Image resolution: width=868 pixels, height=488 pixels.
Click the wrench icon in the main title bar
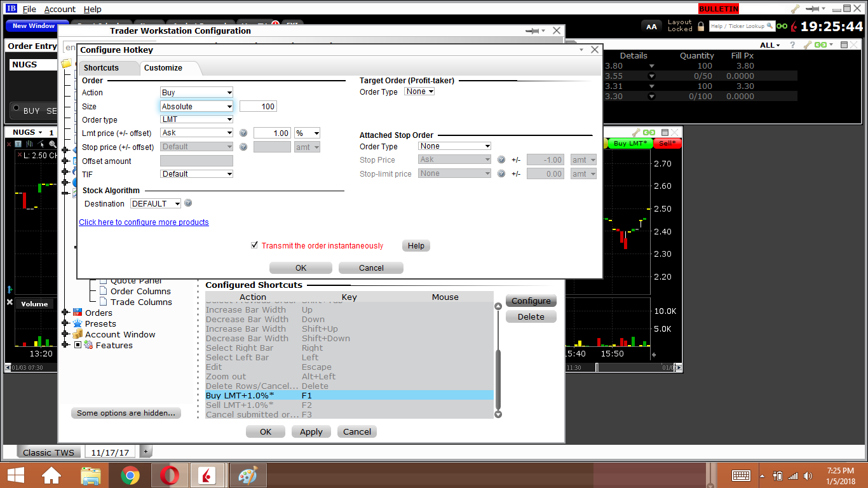coord(796,9)
